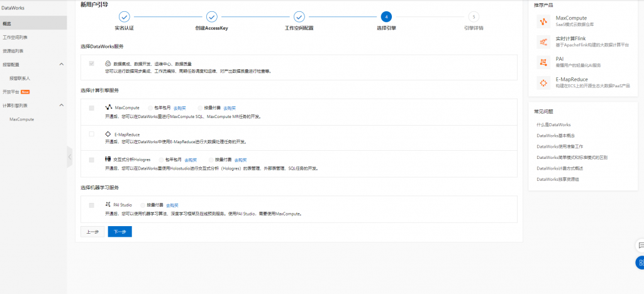Select PAI Studio 按量付费 radio option
This screenshot has height=294, width=644.
pyautogui.click(x=143, y=205)
